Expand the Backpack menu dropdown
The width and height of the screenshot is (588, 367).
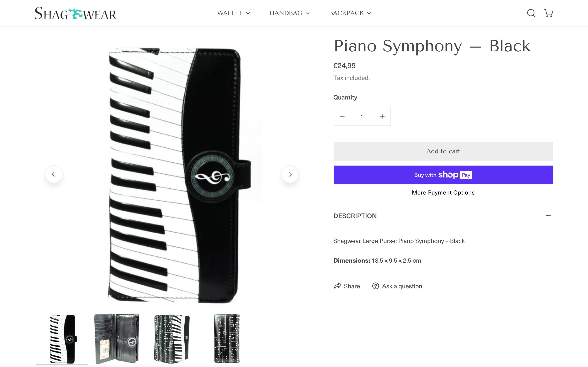(x=350, y=13)
